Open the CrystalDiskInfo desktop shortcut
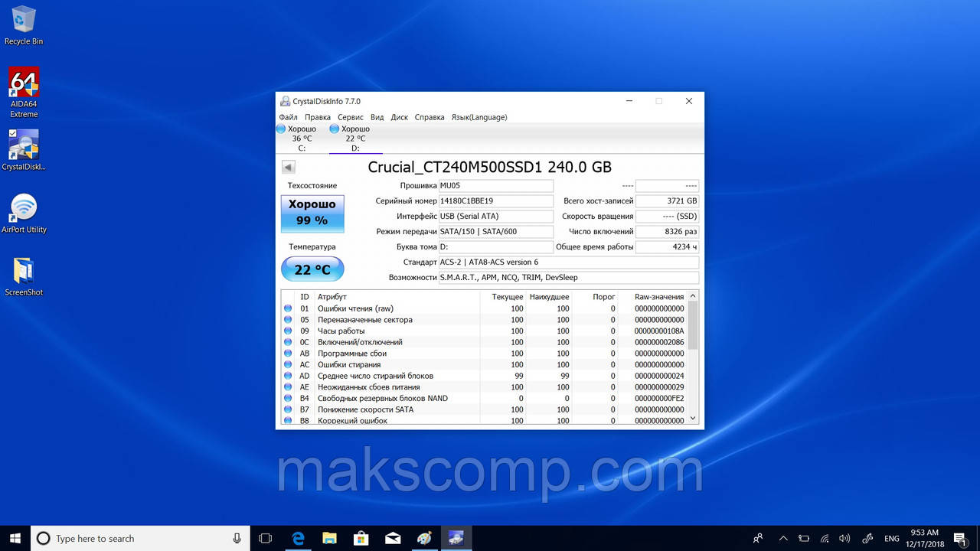980x551 pixels. point(24,149)
